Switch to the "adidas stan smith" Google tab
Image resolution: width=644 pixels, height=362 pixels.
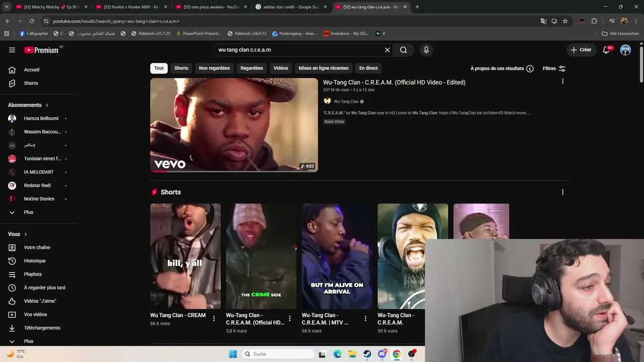(x=291, y=7)
